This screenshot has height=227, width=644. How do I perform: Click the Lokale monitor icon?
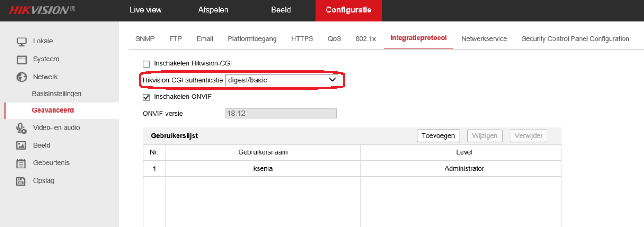(x=22, y=42)
